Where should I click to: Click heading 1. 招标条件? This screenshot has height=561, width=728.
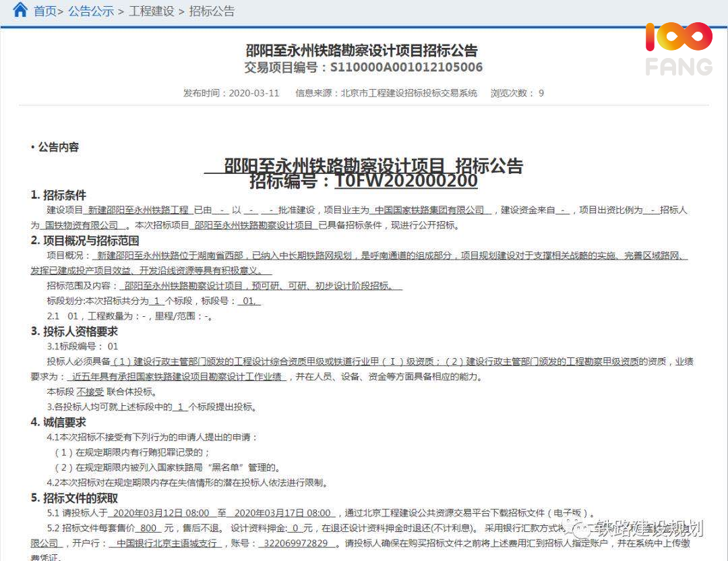point(59,195)
